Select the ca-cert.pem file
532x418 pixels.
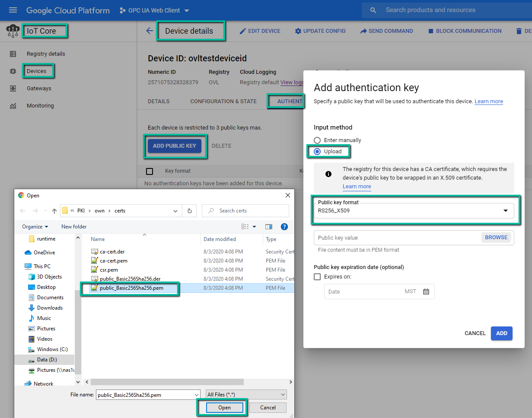coord(113,261)
